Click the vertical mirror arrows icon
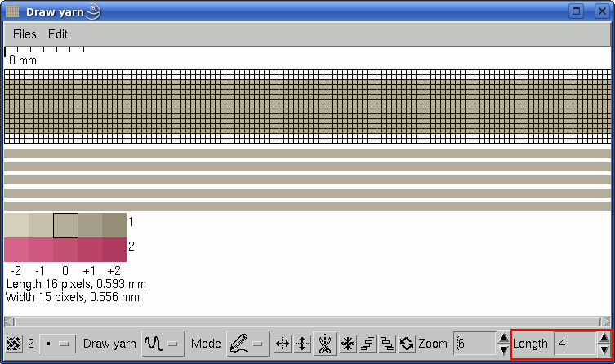This screenshot has height=364, width=615. point(301,344)
